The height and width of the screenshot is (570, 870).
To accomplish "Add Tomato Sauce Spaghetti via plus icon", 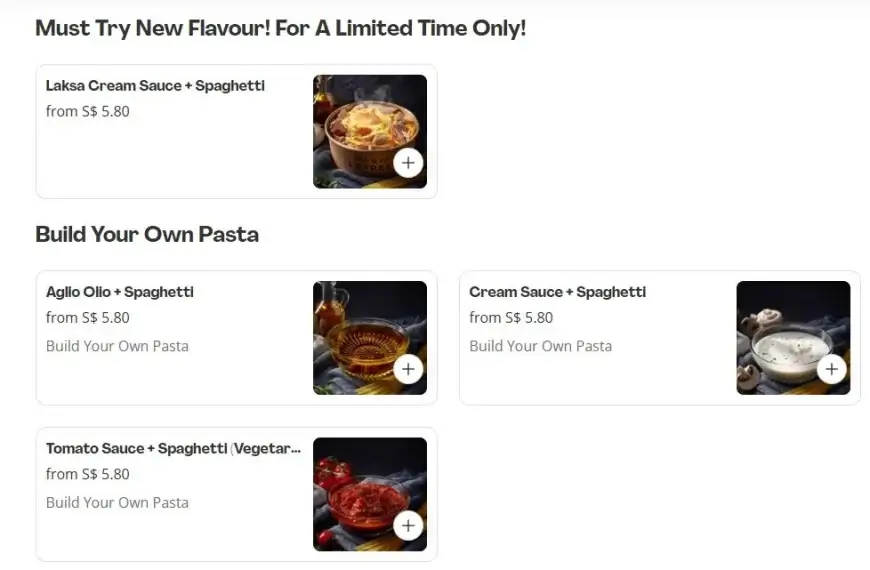I will (x=408, y=525).
